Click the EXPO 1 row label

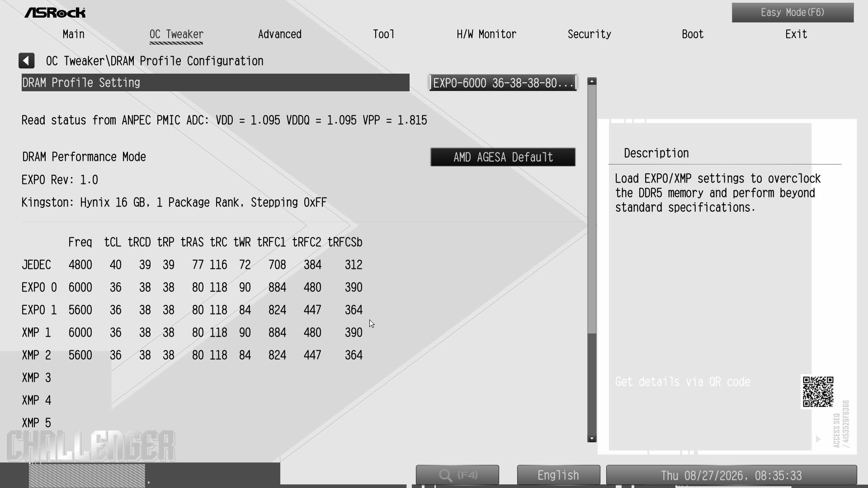pos(39,310)
